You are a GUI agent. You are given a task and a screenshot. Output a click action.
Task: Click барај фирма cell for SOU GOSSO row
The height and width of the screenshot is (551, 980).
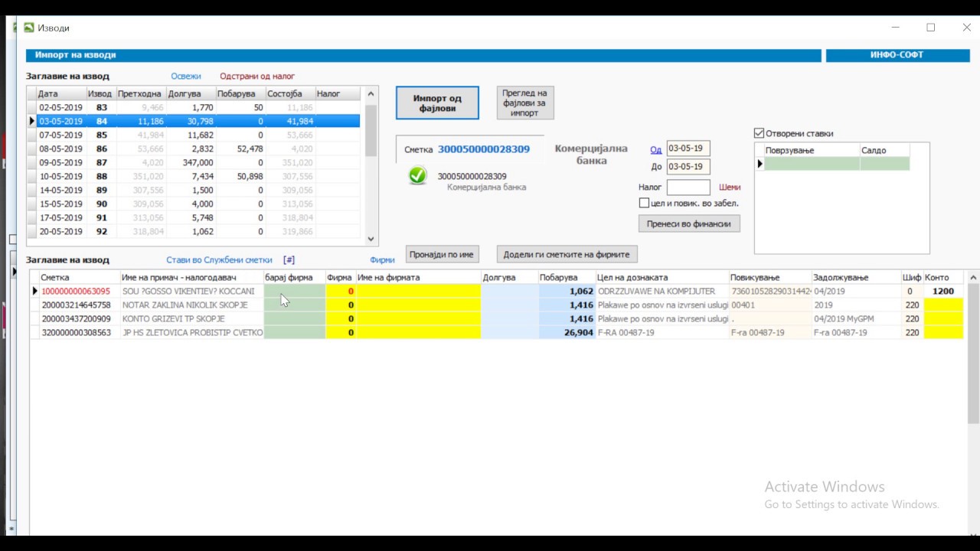point(295,292)
